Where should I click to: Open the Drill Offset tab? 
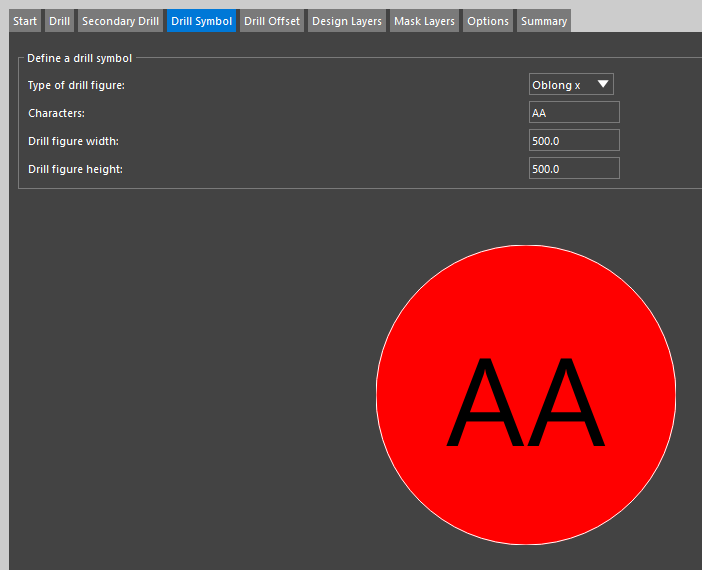[x=271, y=21]
